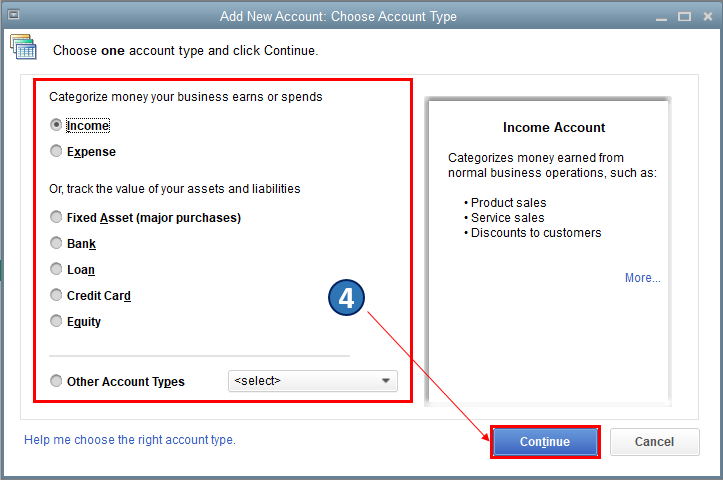The width and height of the screenshot is (723, 480).
Task: Click the step 4 callout badge
Action: click(x=347, y=298)
